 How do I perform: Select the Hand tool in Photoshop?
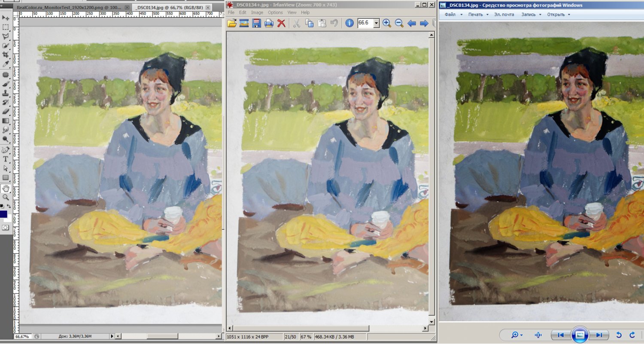tap(6, 188)
